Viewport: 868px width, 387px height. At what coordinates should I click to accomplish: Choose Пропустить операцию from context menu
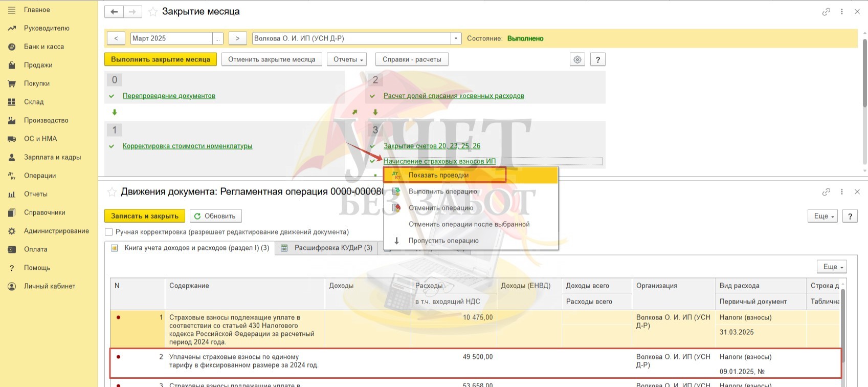(443, 241)
